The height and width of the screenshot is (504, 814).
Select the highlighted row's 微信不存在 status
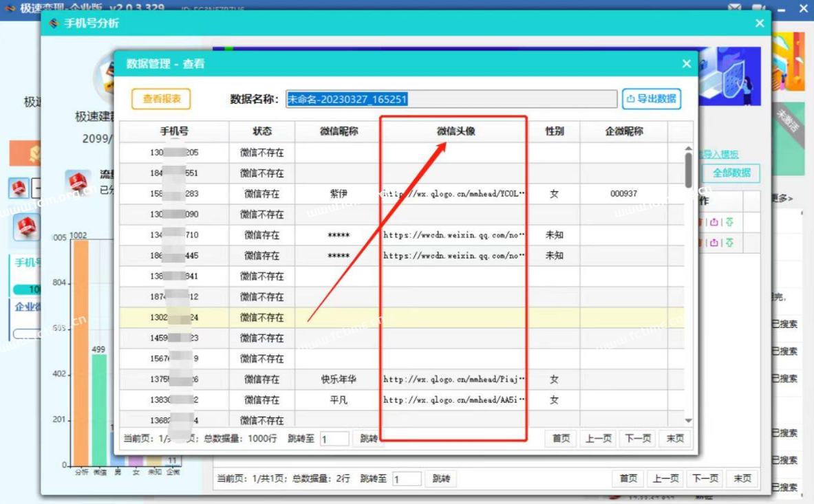coord(261,318)
